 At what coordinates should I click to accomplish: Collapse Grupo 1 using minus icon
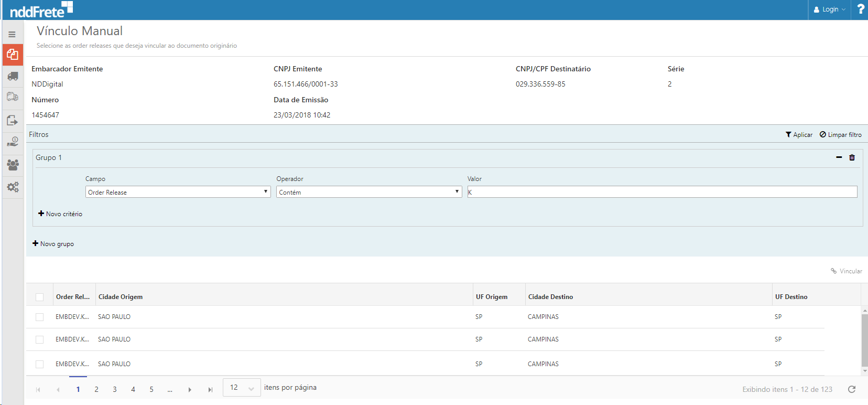pyautogui.click(x=839, y=157)
